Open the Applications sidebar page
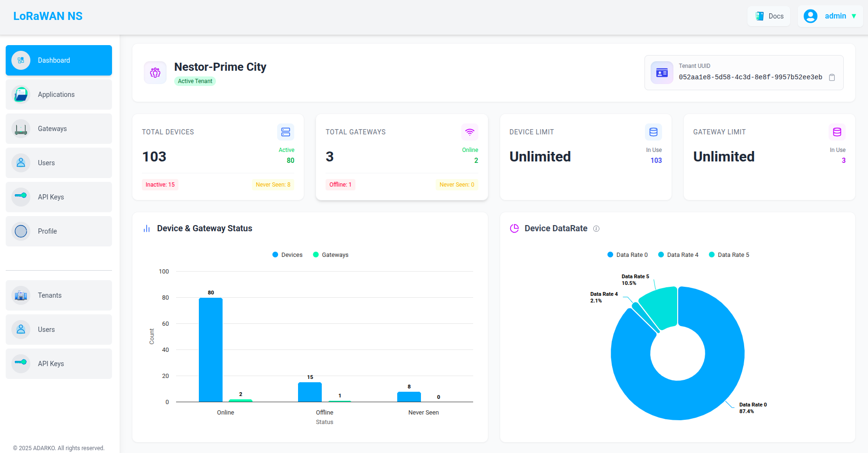The image size is (868, 453). pyautogui.click(x=59, y=94)
